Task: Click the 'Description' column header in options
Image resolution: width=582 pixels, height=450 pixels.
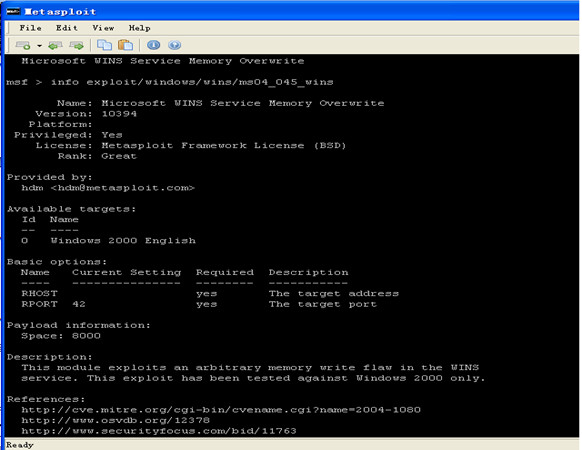Action: [x=308, y=273]
